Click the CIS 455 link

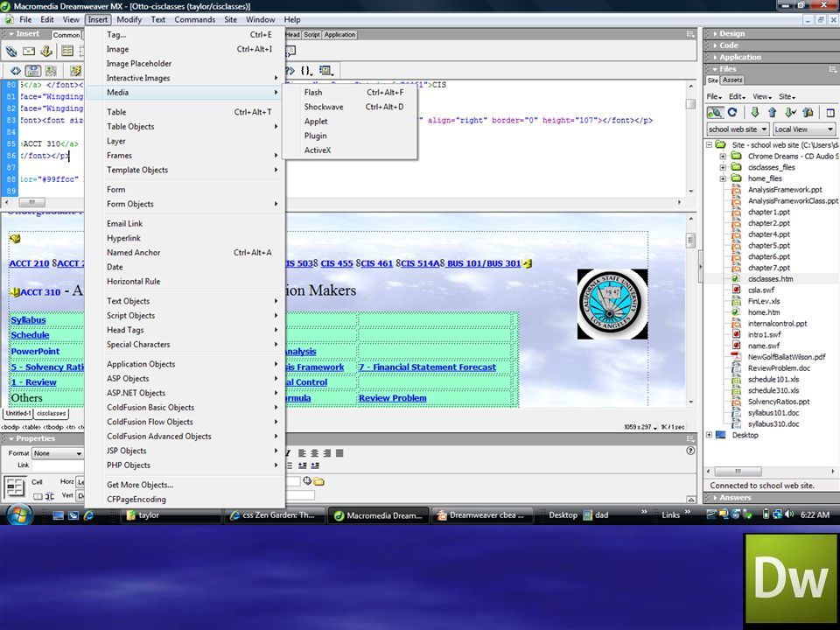coord(337,263)
